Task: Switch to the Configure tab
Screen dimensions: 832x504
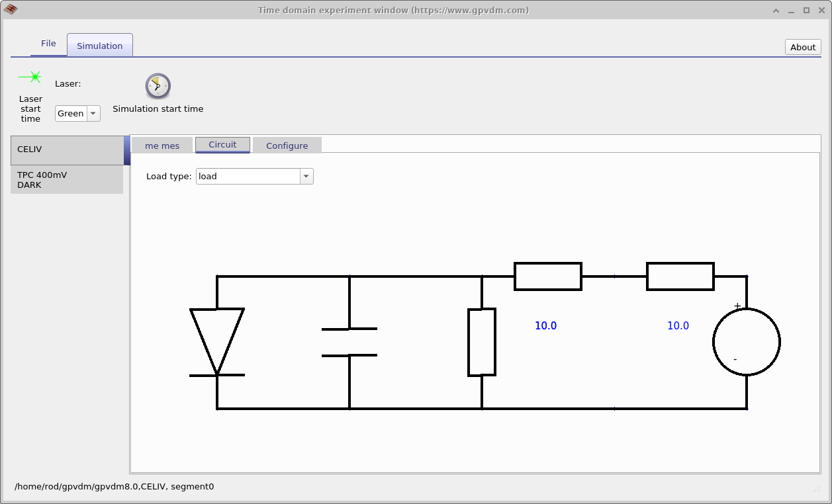Action: tap(286, 146)
